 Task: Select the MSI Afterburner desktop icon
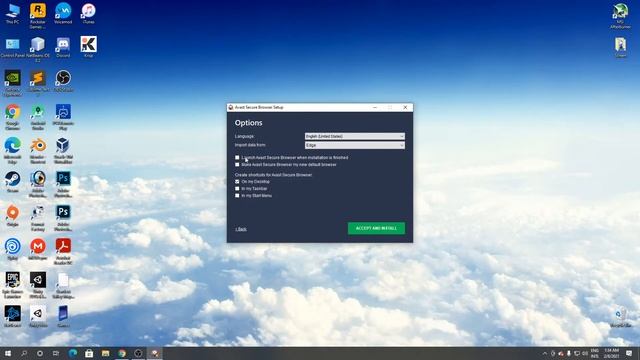pos(620,16)
